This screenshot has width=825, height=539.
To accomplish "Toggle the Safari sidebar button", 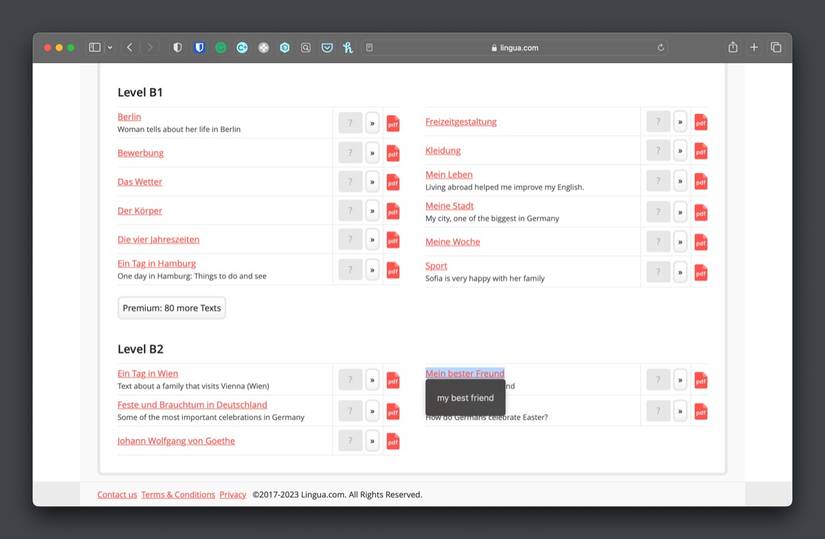I will point(95,47).
